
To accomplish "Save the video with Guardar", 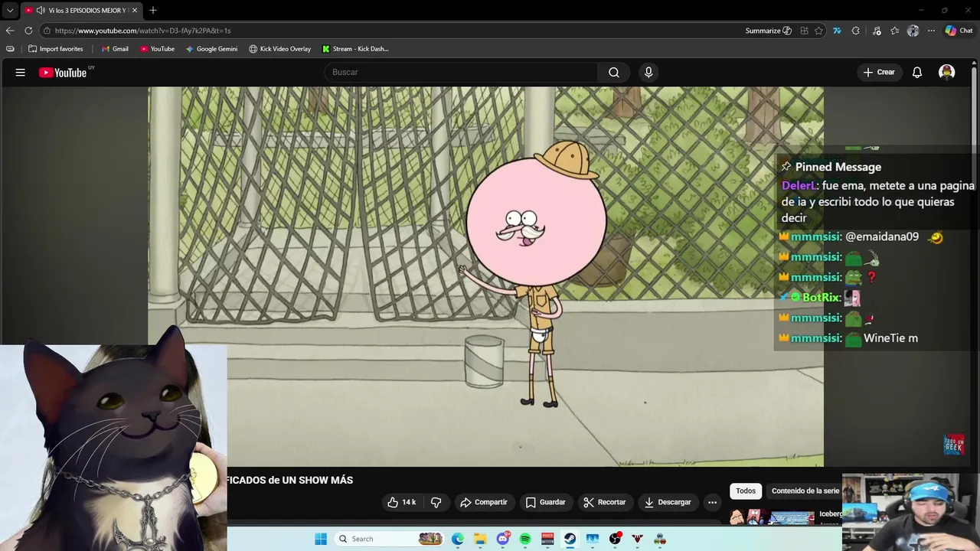I will click(545, 502).
